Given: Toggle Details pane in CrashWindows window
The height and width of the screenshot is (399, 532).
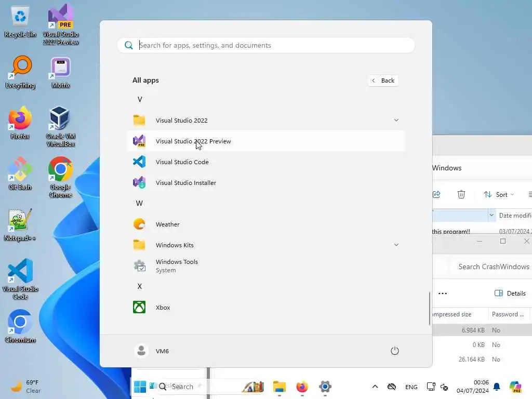Looking at the screenshot, I should pos(510,293).
